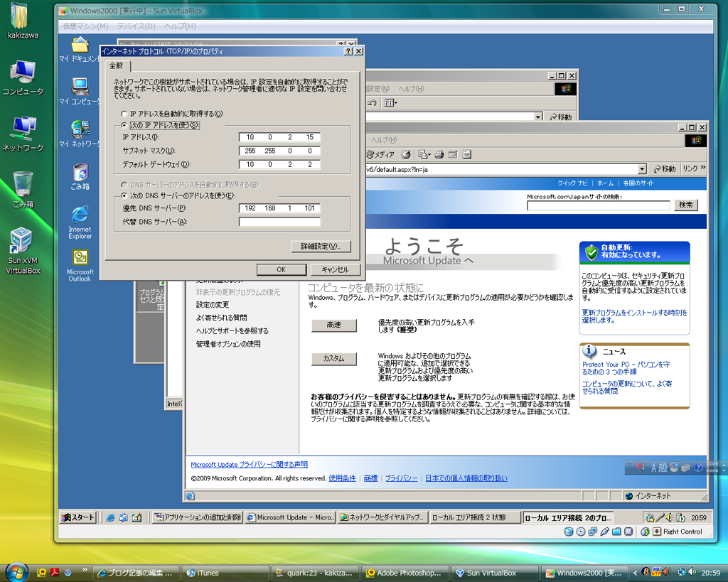Click the IP アドレス input field
728x582 pixels.
279,137
